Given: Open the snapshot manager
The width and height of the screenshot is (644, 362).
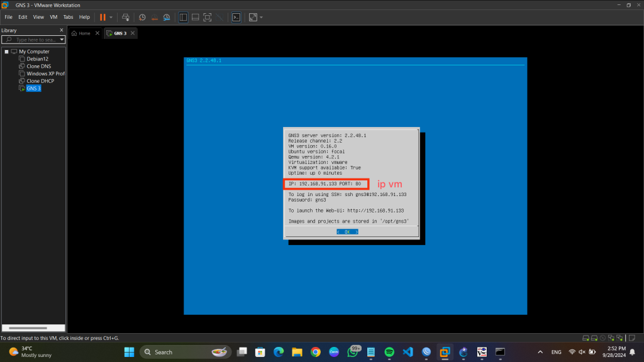Looking at the screenshot, I should point(167,18).
